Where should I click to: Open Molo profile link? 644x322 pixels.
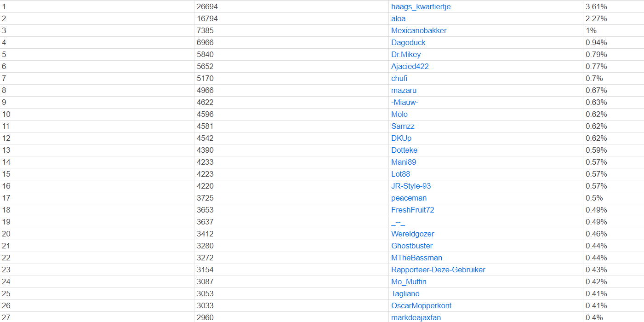click(x=399, y=115)
